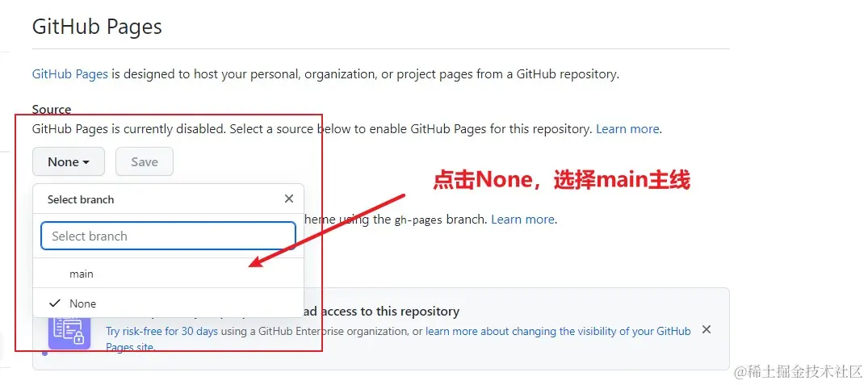Viewport: 868px width, 385px height.
Task: Choose the checked None option
Action: click(83, 303)
